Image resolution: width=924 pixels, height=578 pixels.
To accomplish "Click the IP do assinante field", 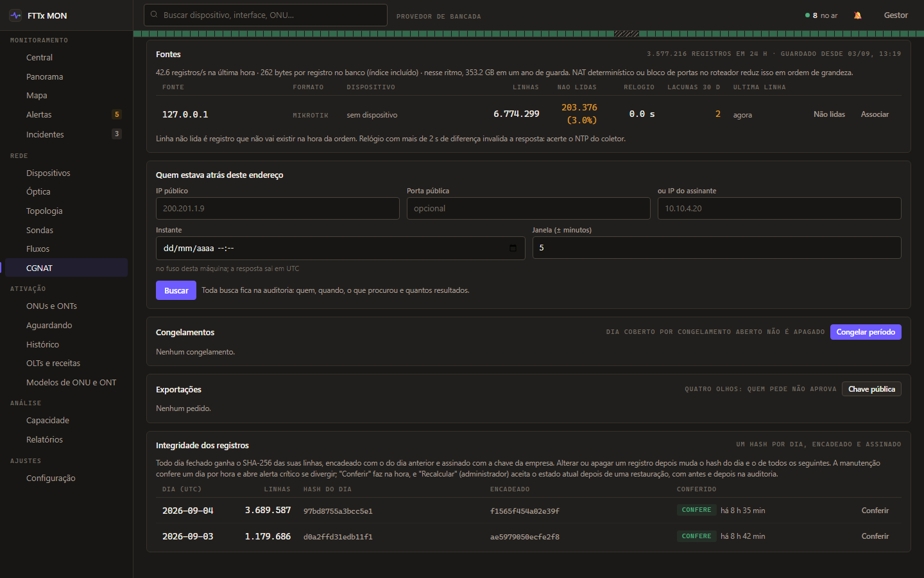I will (x=780, y=209).
